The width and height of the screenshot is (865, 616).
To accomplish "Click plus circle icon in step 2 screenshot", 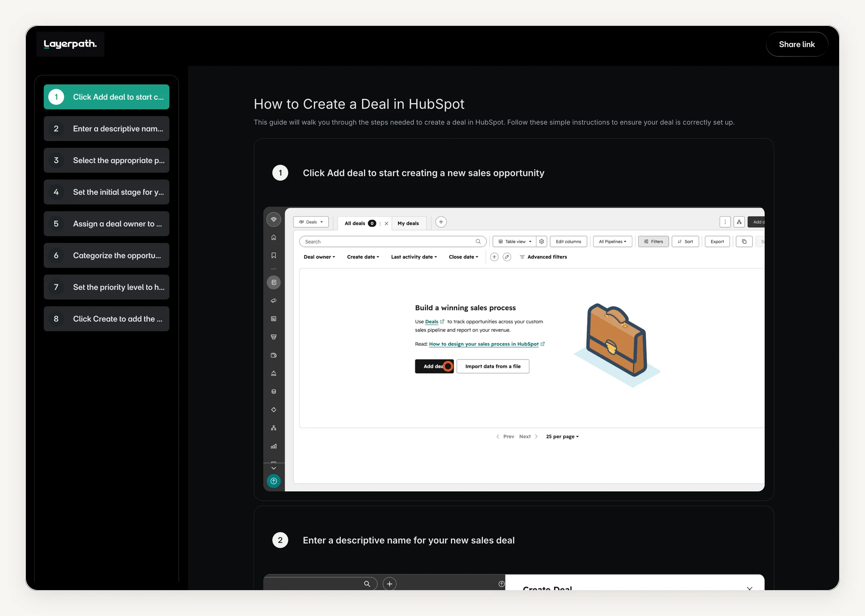I will tap(389, 584).
